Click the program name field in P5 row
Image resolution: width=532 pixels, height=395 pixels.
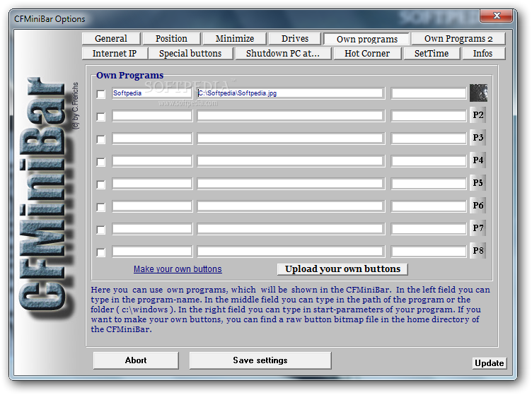(x=152, y=184)
